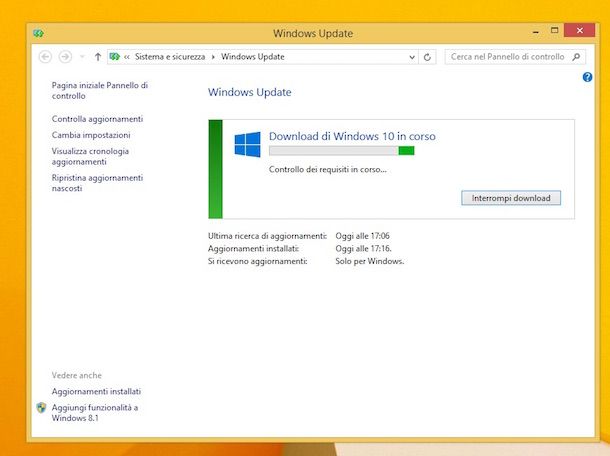This screenshot has height=456, width=610.
Task: Click Controllo dei requisiti in corso text
Action: pyautogui.click(x=328, y=170)
